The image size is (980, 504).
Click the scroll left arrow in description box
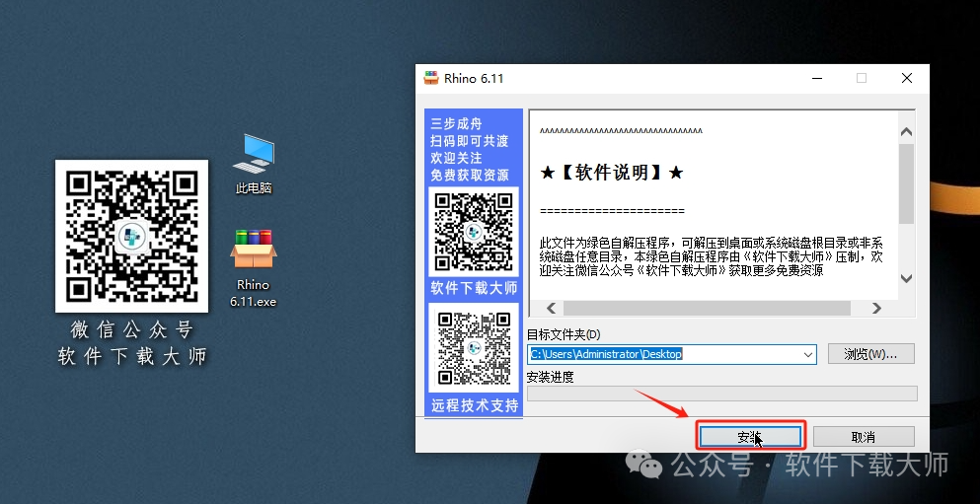pyautogui.click(x=552, y=308)
